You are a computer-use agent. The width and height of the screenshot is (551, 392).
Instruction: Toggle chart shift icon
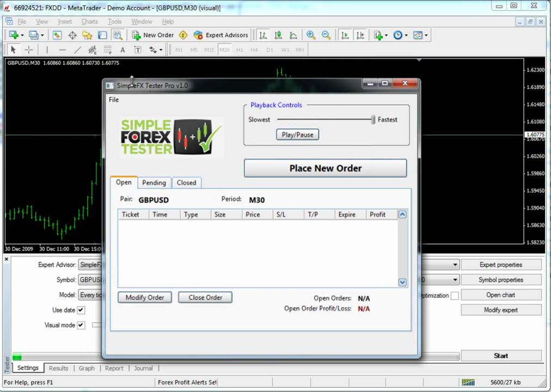(360, 35)
